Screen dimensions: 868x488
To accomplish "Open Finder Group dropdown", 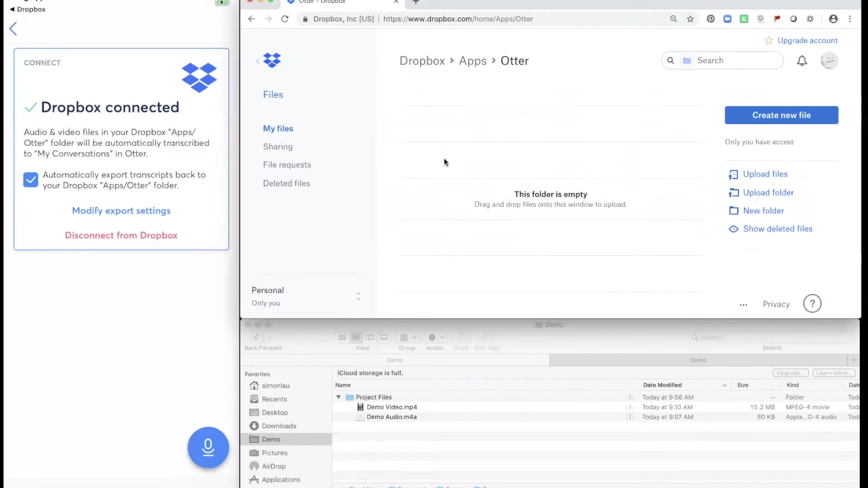I will click(408, 338).
